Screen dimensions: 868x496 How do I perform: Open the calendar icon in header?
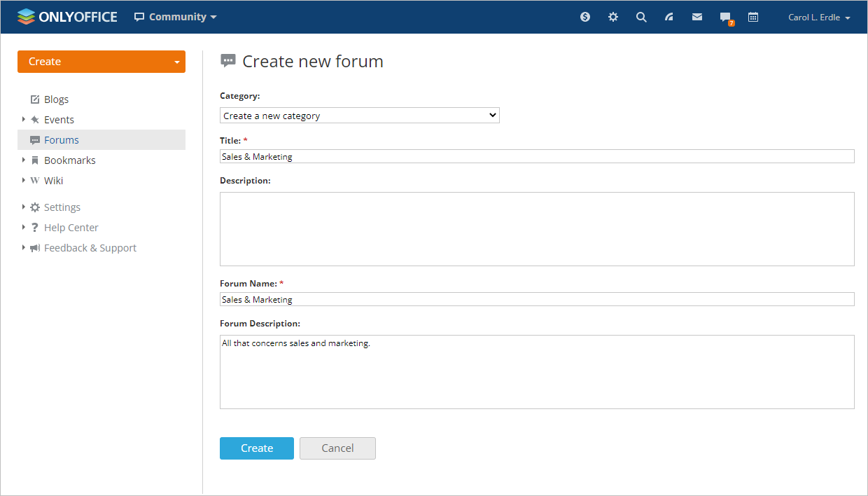[753, 17]
